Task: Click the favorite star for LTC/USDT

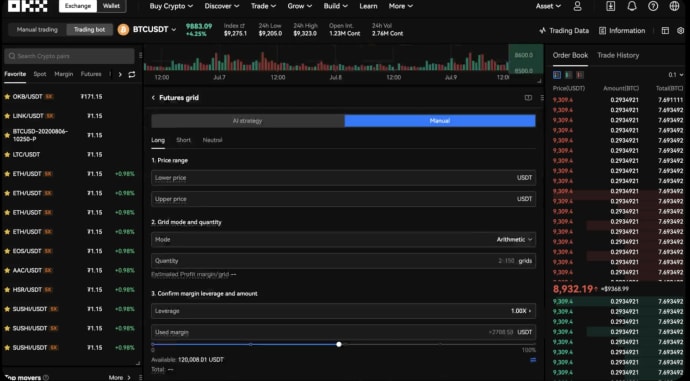Action: [x=7, y=154]
